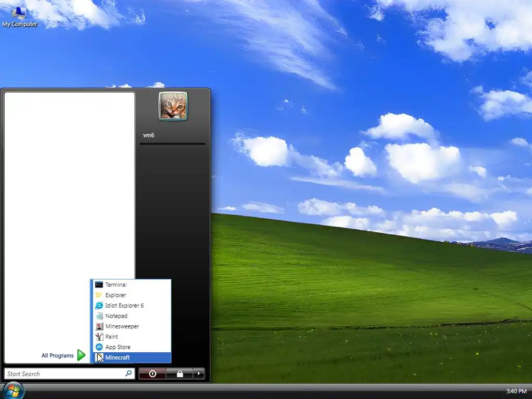Focus the Start Search field
This screenshot has width=532, height=399.
click(69, 374)
